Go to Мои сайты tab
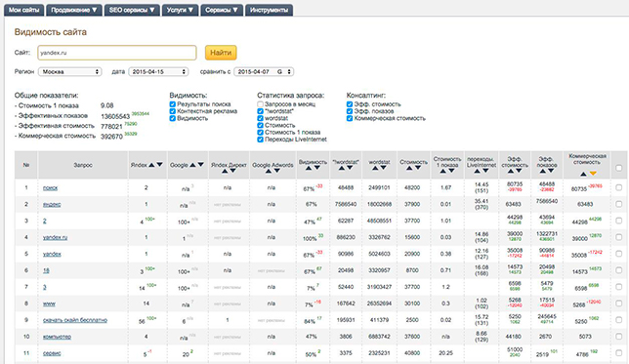The height and width of the screenshot is (364, 629). pos(24,10)
